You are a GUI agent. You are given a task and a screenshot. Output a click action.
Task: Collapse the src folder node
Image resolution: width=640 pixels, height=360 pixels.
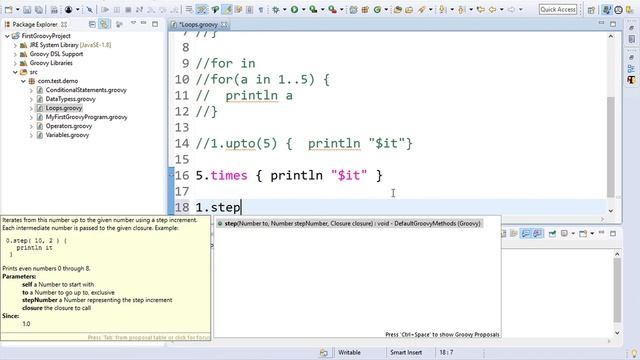16,72
